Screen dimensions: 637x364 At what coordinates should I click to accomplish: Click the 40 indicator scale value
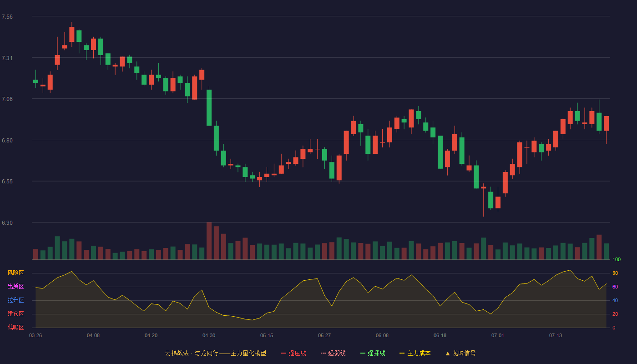(x=615, y=300)
